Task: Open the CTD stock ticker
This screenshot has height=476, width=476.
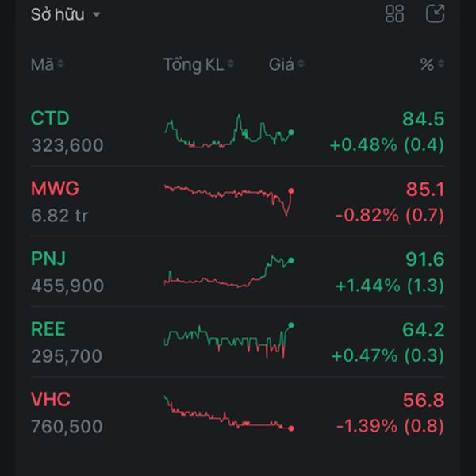Action: click(x=50, y=118)
